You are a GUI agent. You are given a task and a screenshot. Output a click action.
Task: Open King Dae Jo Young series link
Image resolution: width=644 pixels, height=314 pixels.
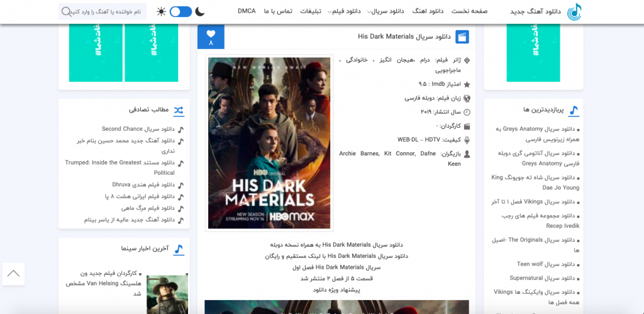536,182
